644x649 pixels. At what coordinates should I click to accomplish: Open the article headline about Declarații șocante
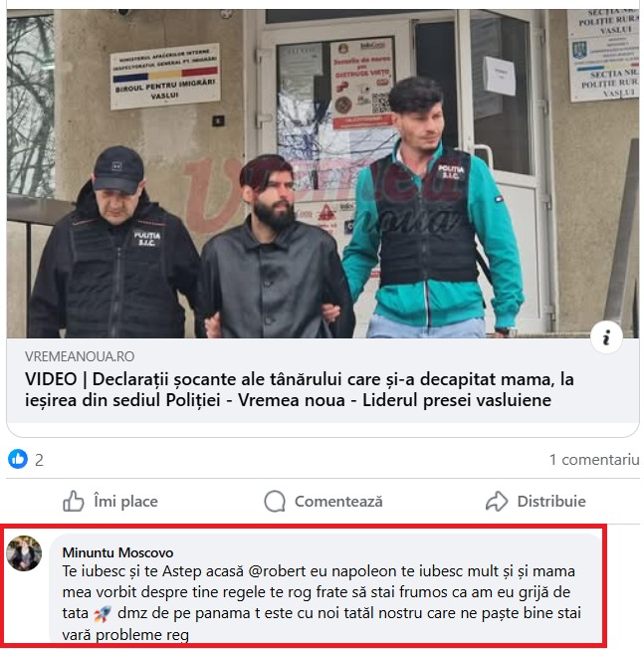pyautogui.click(x=300, y=389)
